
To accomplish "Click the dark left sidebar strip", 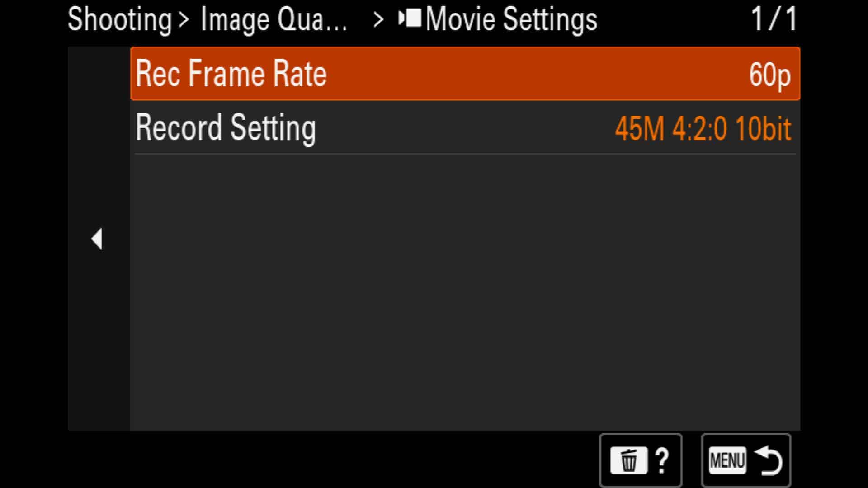I will point(99,239).
